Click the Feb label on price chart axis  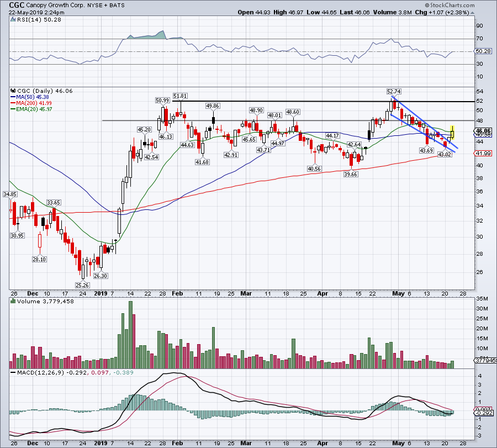(177, 293)
